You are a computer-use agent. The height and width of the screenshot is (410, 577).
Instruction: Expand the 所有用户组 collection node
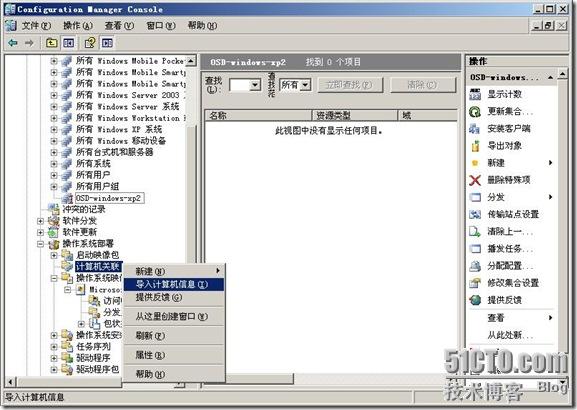pyautogui.click(x=54, y=187)
